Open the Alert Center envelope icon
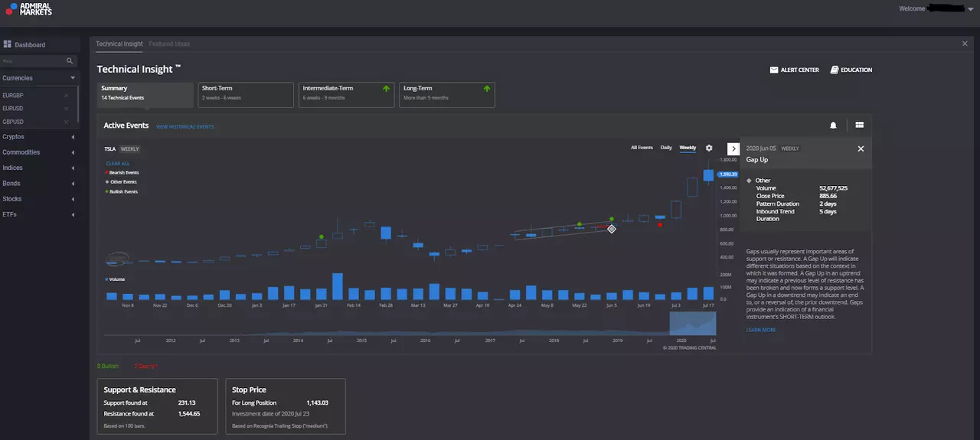The width and height of the screenshot is (980, 440). (x=774, y=70)
